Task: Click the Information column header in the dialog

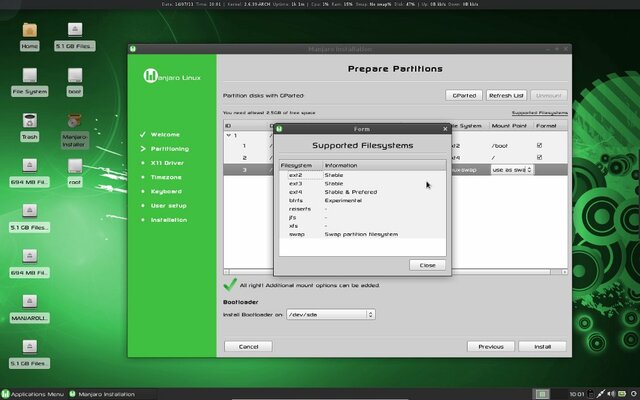Action: [384, 165]
